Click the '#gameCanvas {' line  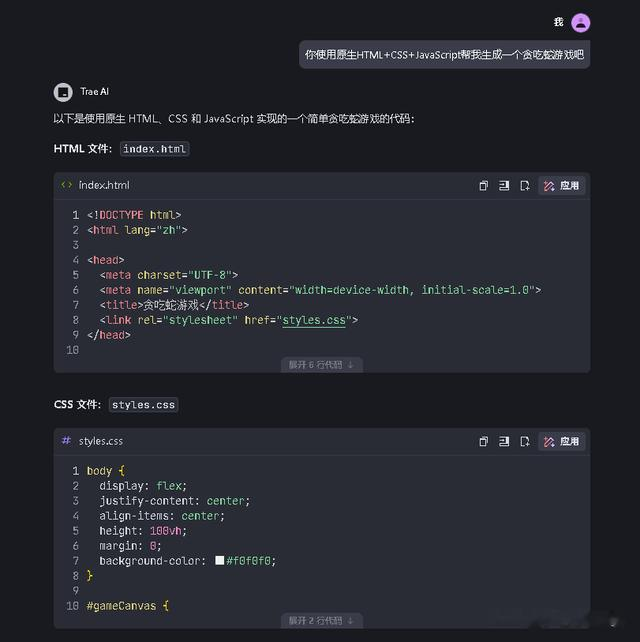(127, 606)
